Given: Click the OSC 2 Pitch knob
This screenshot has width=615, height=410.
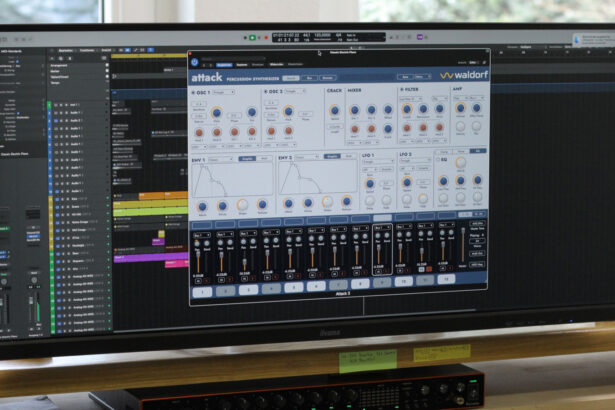Looking at the screenshot, I should [288, 111].
